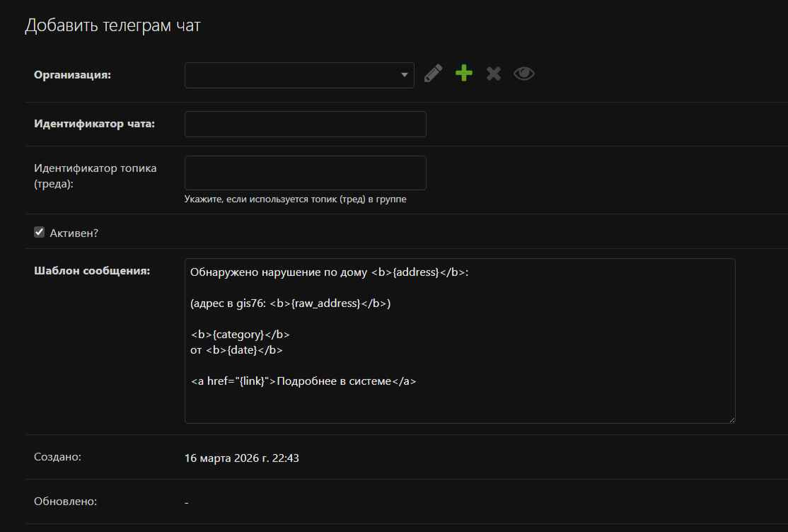Select the Идентификатор чата label
The height and width of the screenshot is (532, 788).
(x=94, y=124)
